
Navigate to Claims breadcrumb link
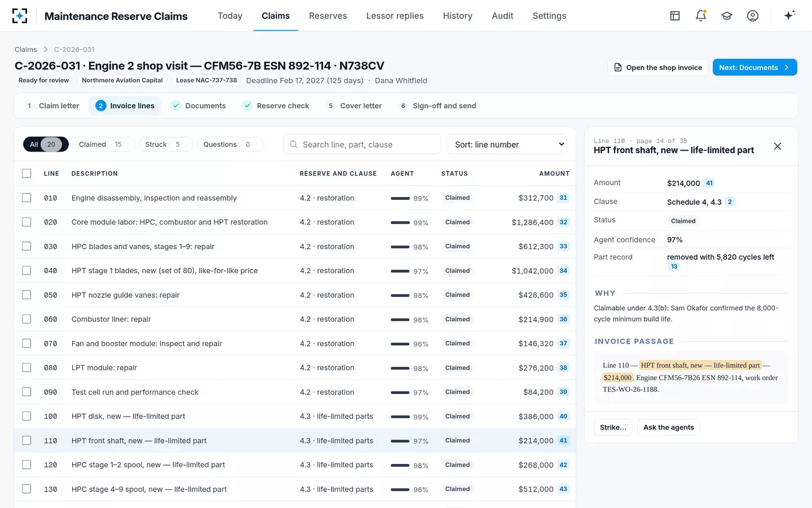[x=26, y=50]
